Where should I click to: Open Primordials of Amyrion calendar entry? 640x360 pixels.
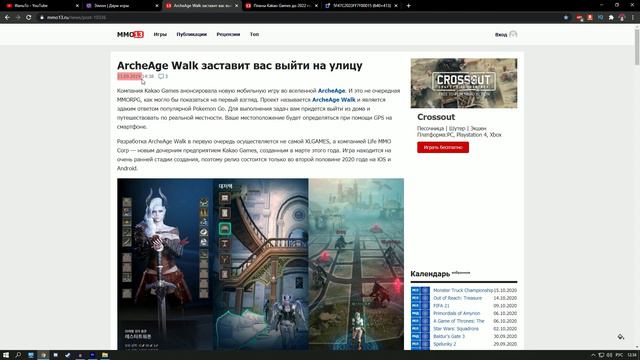tap(456, 313)
